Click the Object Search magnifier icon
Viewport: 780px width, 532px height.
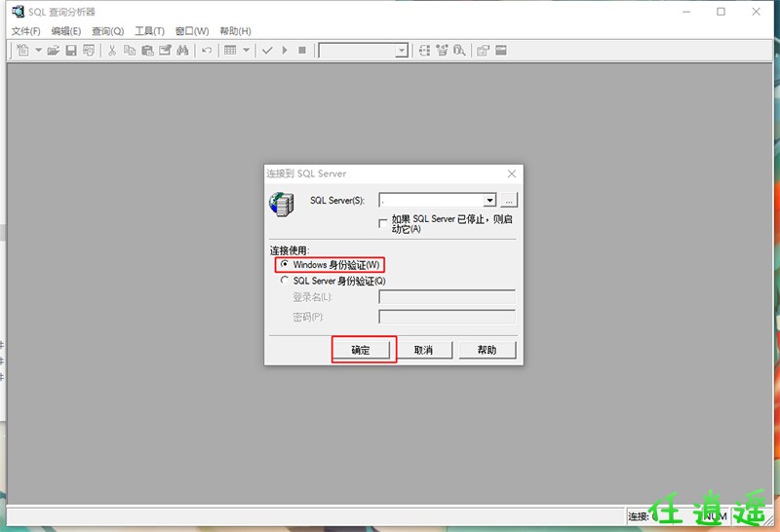click(459, 51)
